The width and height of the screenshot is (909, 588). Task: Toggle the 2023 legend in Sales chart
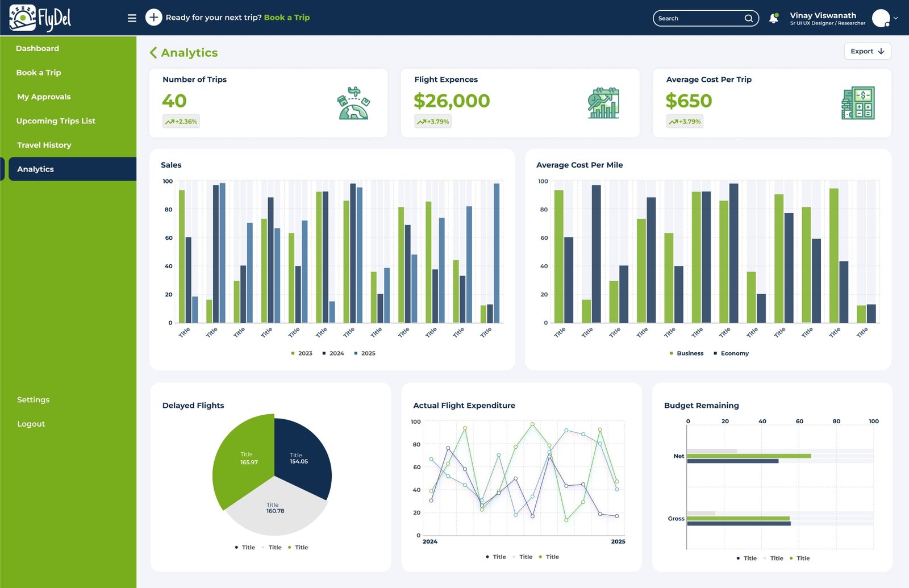(302, 353)
